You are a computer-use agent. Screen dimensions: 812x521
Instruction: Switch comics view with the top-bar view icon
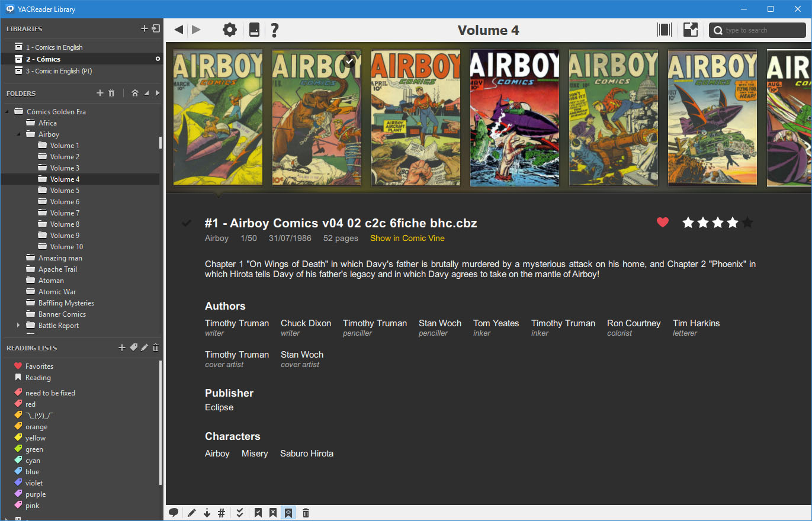pos(665,30)
